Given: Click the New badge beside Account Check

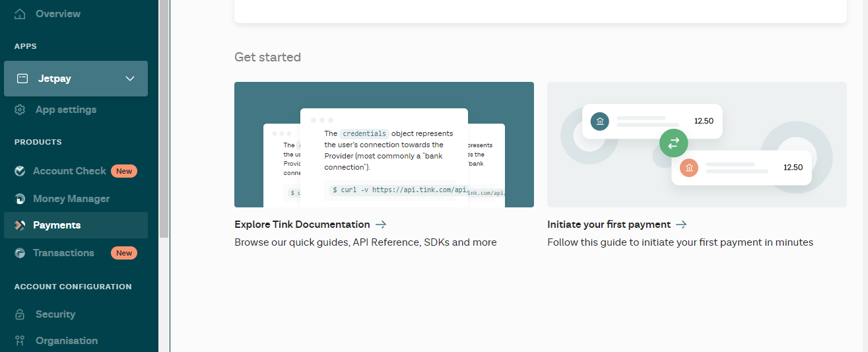Looking at the screenshot, I should pos(124,171).
